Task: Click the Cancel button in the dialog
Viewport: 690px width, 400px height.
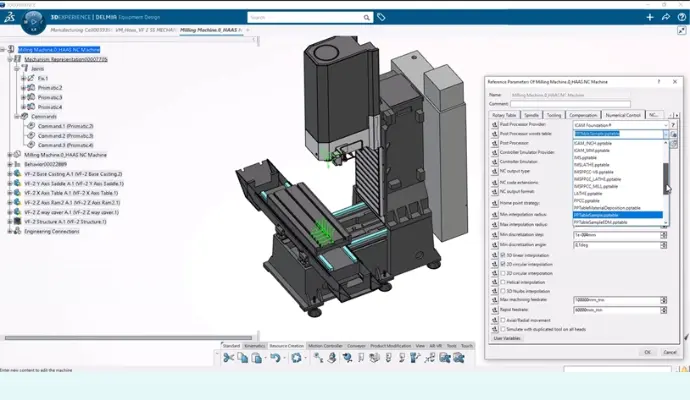Action: (670, 352)
